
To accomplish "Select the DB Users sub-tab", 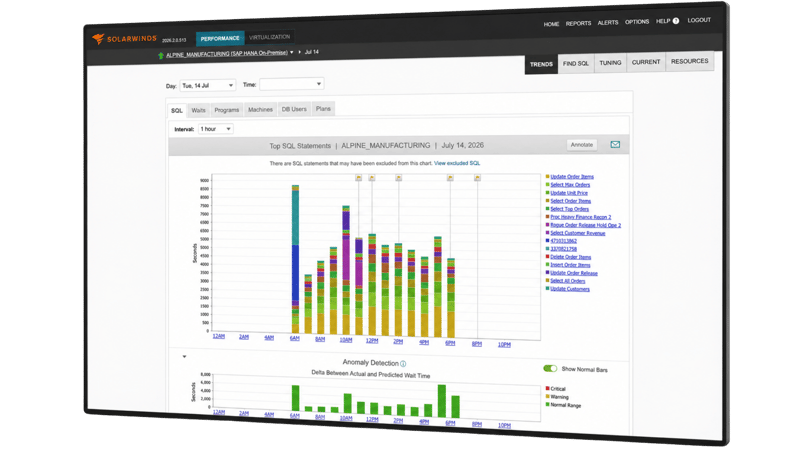I will click(294, 109).
